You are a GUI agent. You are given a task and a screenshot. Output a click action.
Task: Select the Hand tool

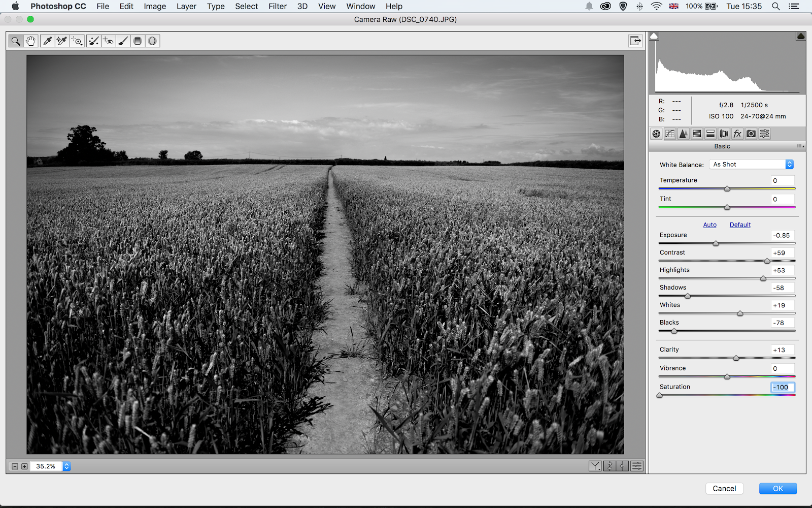(x=31, y=41)
